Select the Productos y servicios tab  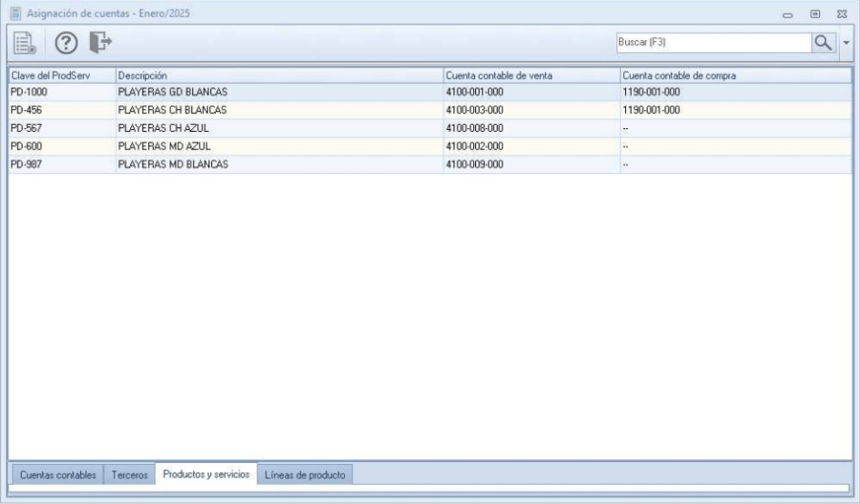coord(207,474)
